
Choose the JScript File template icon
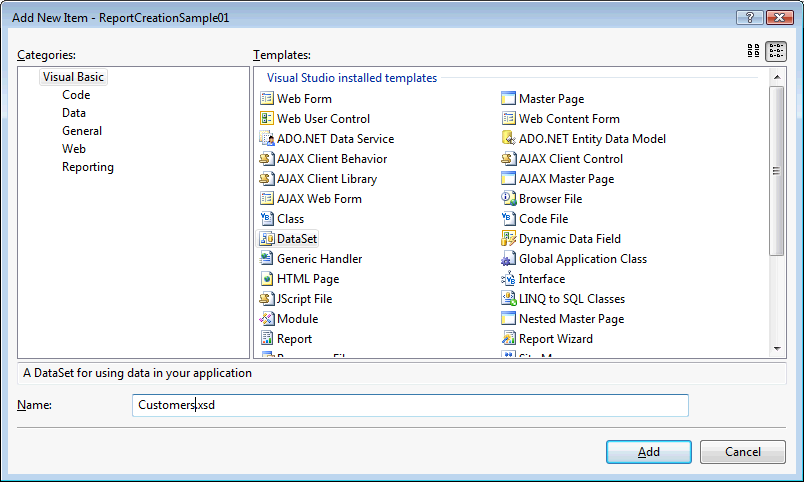click(267, 299)
